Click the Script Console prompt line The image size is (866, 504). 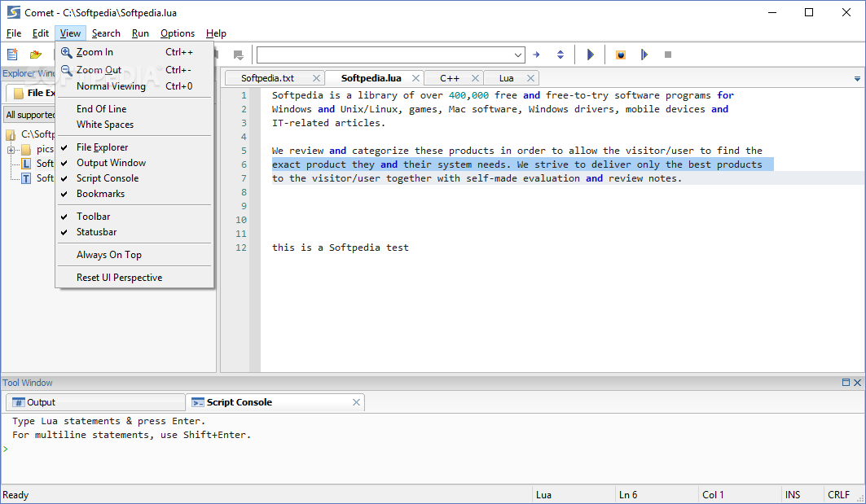[431, 449]
